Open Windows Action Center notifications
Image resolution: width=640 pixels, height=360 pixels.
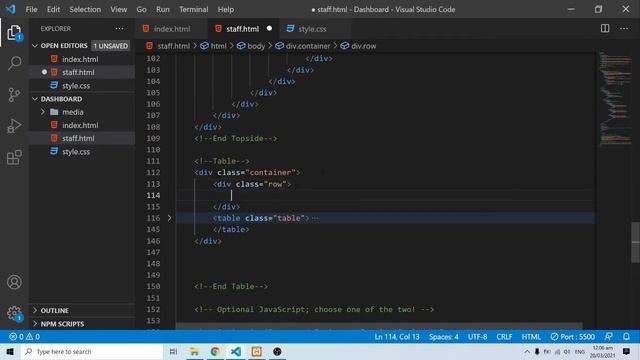point(626,351)
